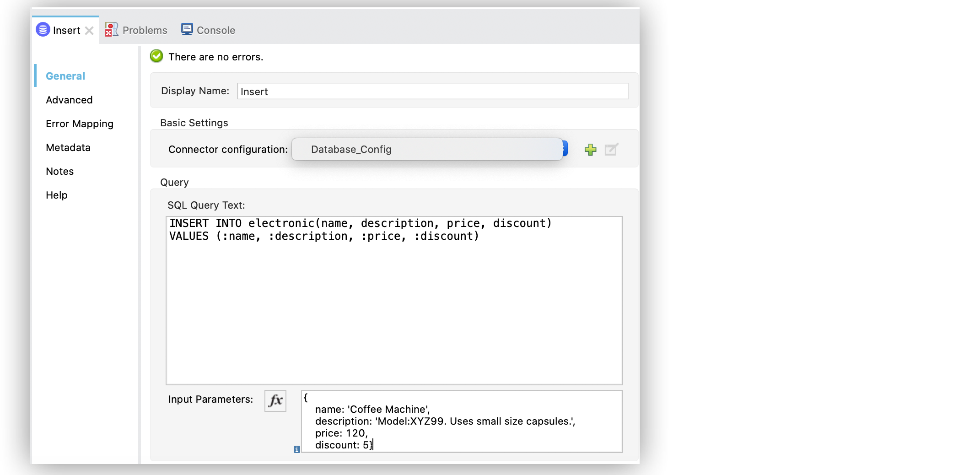Open the Database_Config connector configuration dropdown
Screen dimensions: 980x475
click(x=426, y=149)
